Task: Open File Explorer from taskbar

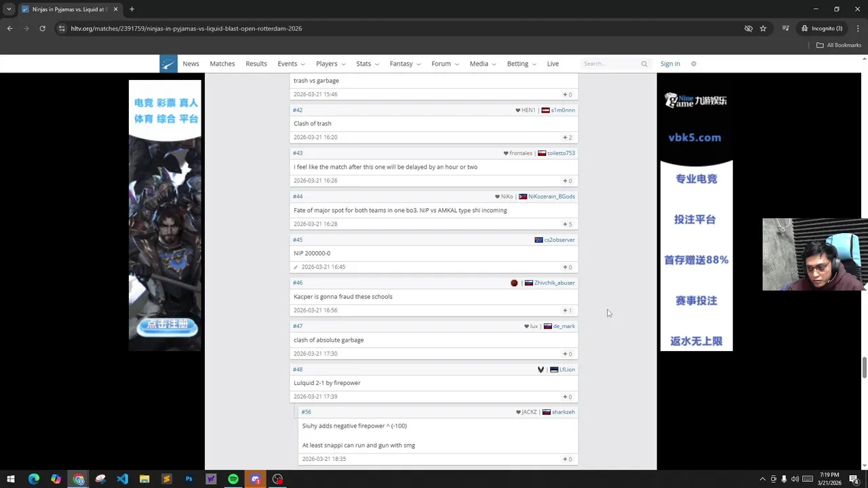Action: 144,479
